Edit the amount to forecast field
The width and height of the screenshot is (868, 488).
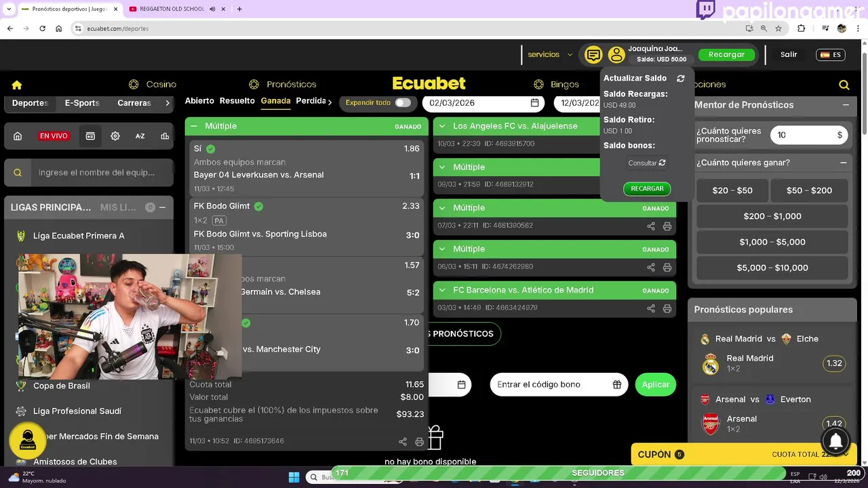[810, 136]
